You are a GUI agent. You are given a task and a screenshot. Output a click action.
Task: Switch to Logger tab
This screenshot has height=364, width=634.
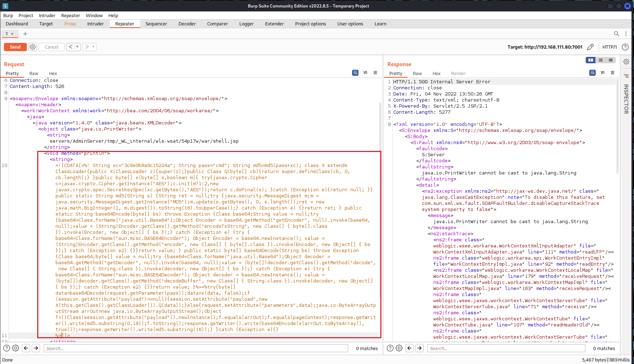(x=247, y=24)
